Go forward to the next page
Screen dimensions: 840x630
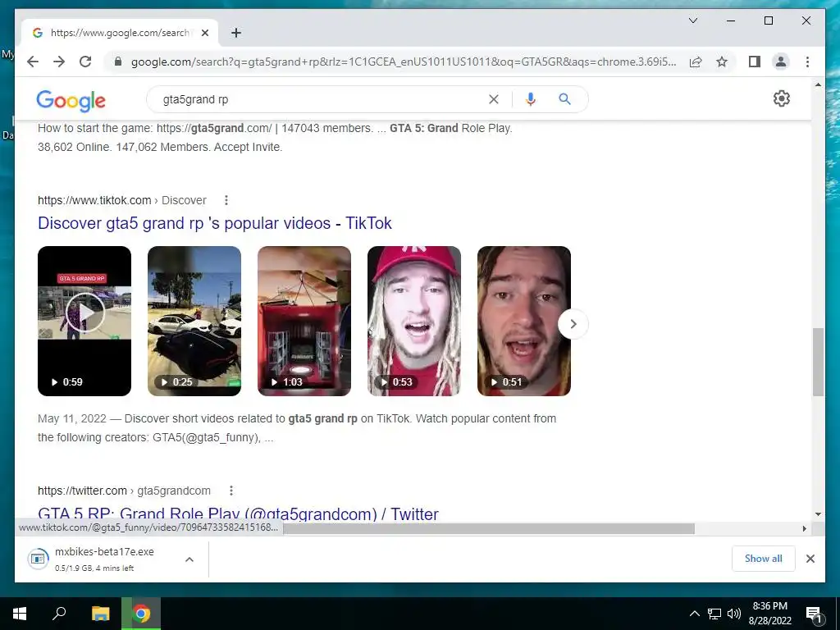(x=59, y=62)
